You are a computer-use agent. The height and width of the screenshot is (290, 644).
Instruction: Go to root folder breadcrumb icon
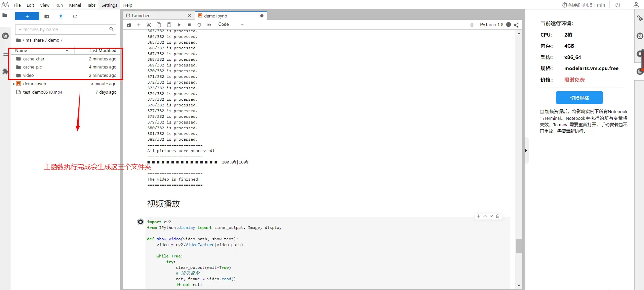[18, 40]
